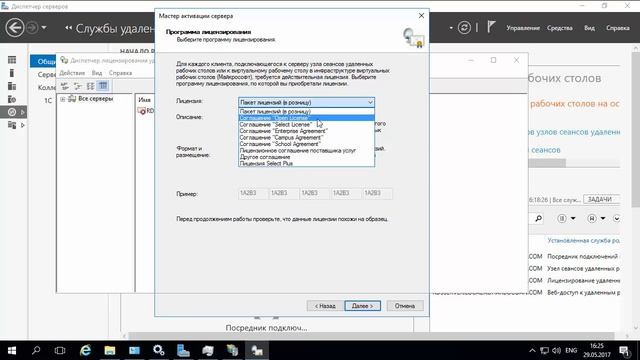Open the Управление menu in Server Manager
This screenshot has width=640, height=360.
pyautogui.click(x=523, y=28)
